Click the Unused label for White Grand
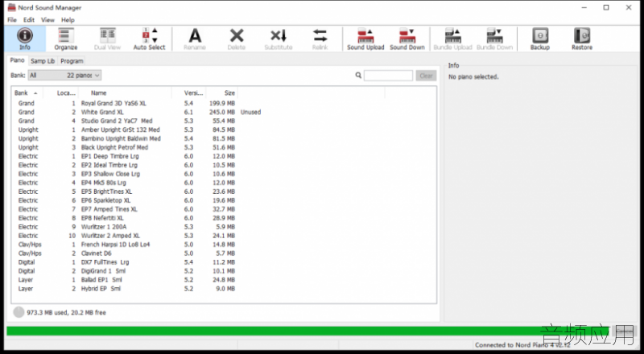The height and width of the screenshot is (354, 644). 250,112
